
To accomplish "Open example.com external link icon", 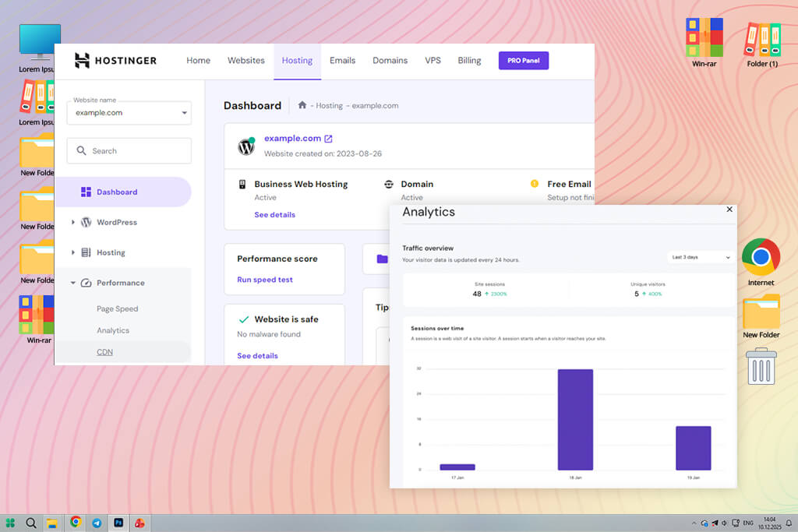I will pos(328,139).
